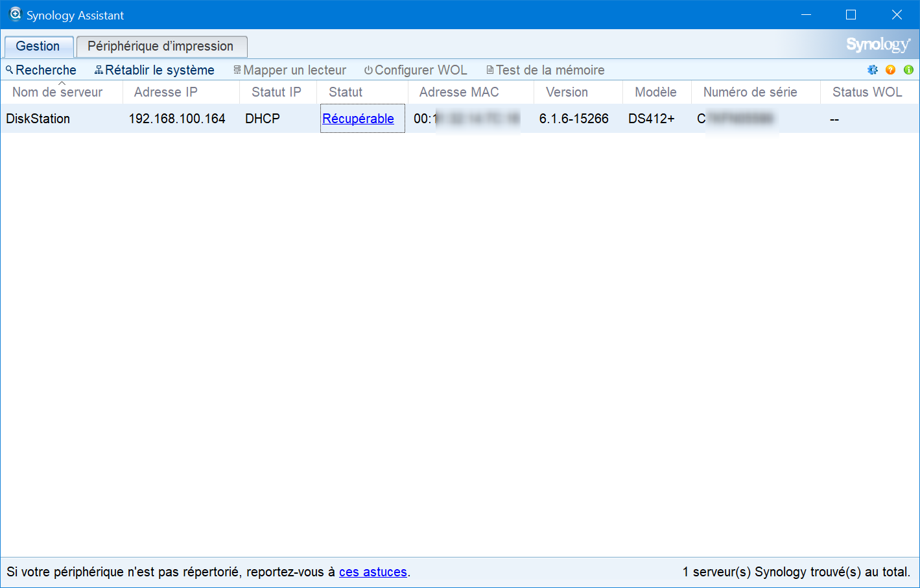Follow the Récupérable status link
This screenshot has height=588, width=920.
click(x=358, y=119)
